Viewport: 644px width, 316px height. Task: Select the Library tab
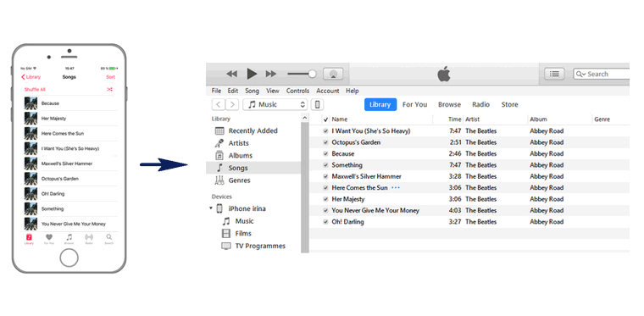(x=380, y=105)
